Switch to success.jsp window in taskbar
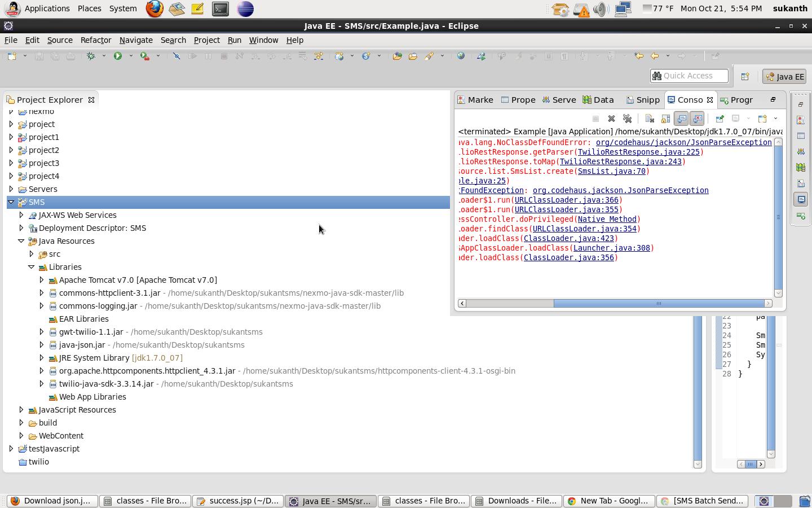 tap(238, 501)
